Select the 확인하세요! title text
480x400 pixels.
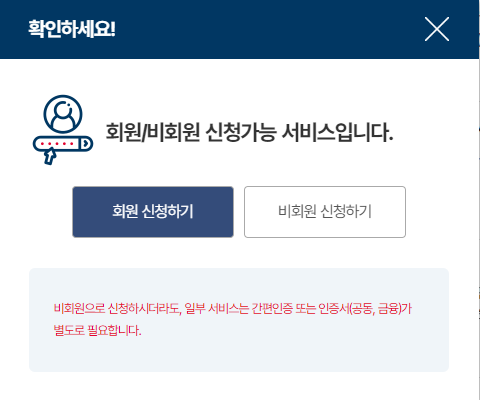coord(72,29)
